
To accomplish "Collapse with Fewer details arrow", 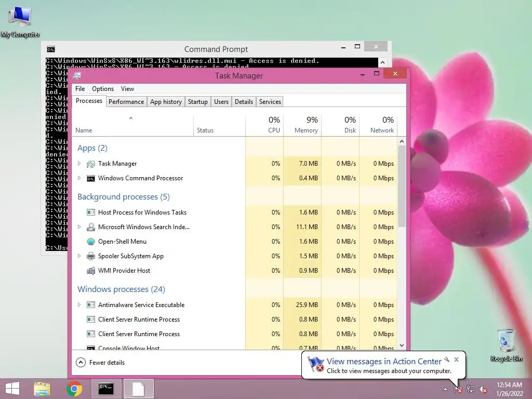I will 81,362.
